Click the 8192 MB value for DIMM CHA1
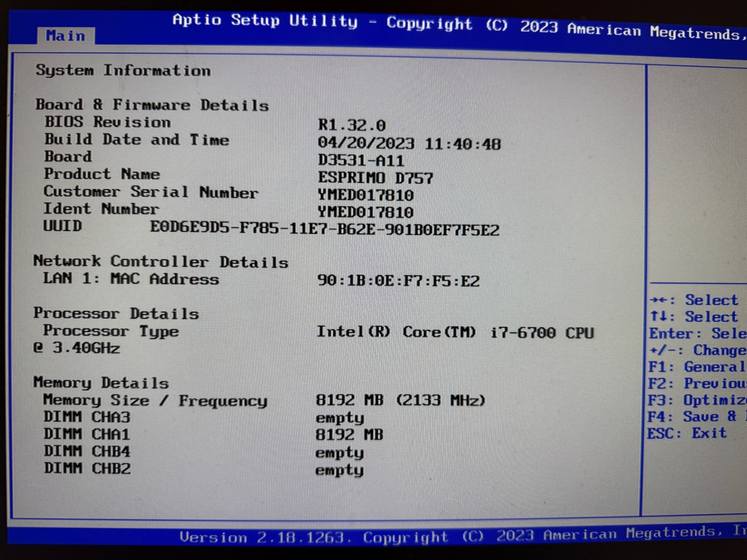 click(349, 434)
